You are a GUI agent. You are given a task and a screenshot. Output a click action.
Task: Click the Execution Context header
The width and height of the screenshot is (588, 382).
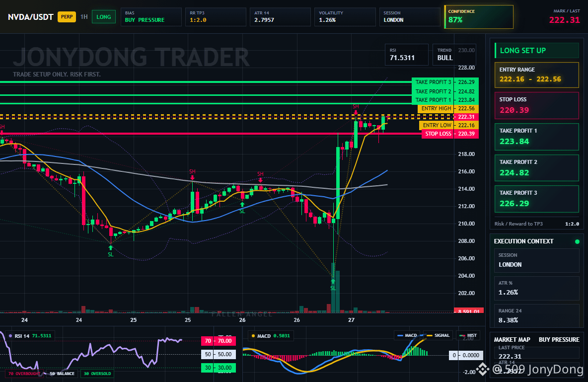pyautogui.click(x=523, y=241)
